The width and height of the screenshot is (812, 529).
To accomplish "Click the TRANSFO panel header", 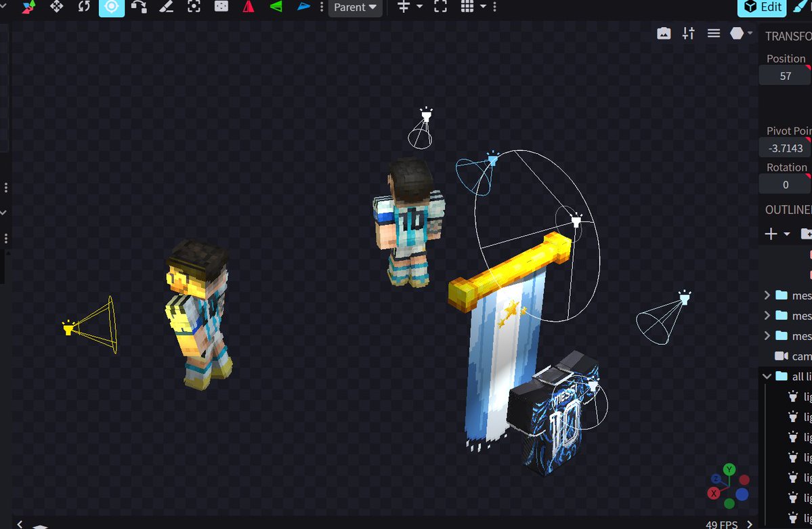I will click(x=788, y=37).
